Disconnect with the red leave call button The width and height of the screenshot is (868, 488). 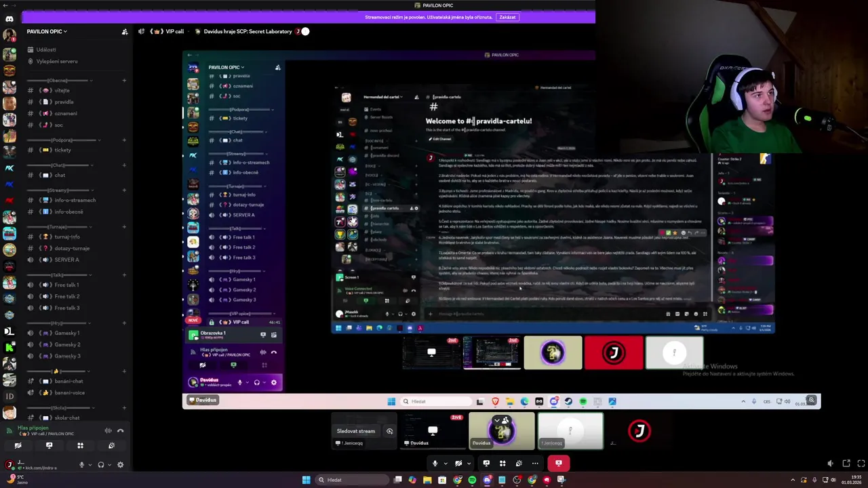click(x=559, y=464)
